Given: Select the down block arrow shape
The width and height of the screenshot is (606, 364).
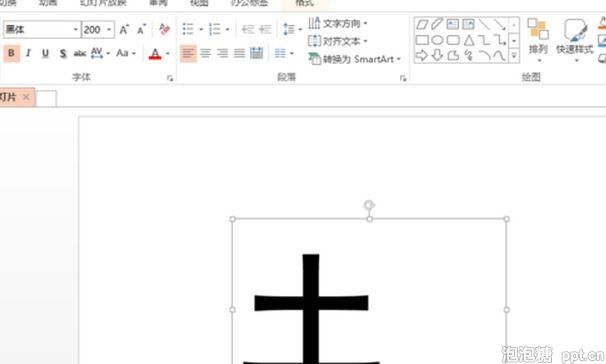Looking at the screenshot, I should [437, 56].
